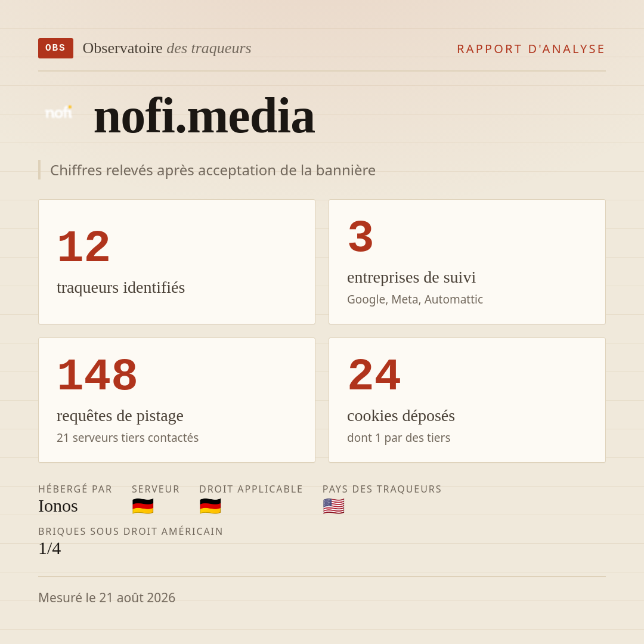The height and width of the screenshot is (644, 644).
Task: Open the Observatoire des traqueurs title
Action: 167,48
